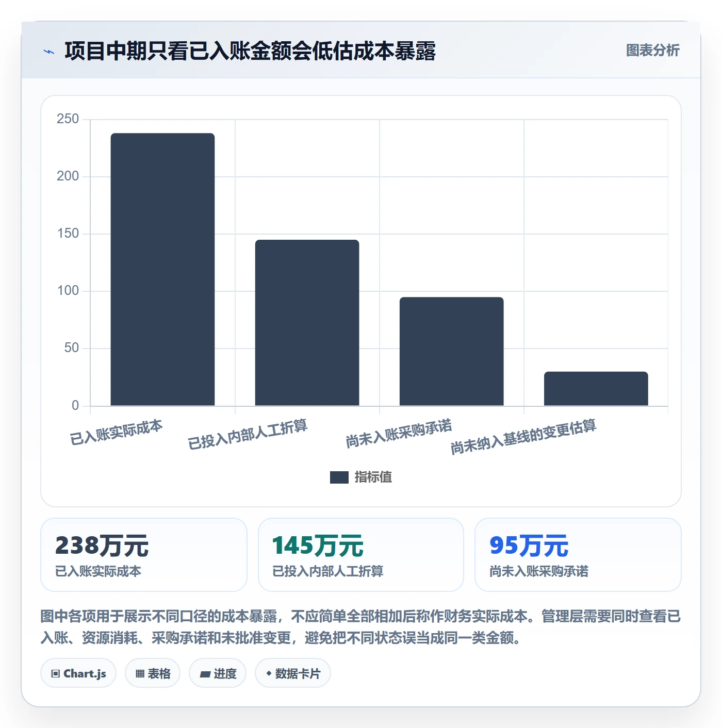Viewport: 722px width, 728px height.
Task: Click the card title 项目中期只看已入账金额会低估成本暴露
Action: tap(251, 51)
